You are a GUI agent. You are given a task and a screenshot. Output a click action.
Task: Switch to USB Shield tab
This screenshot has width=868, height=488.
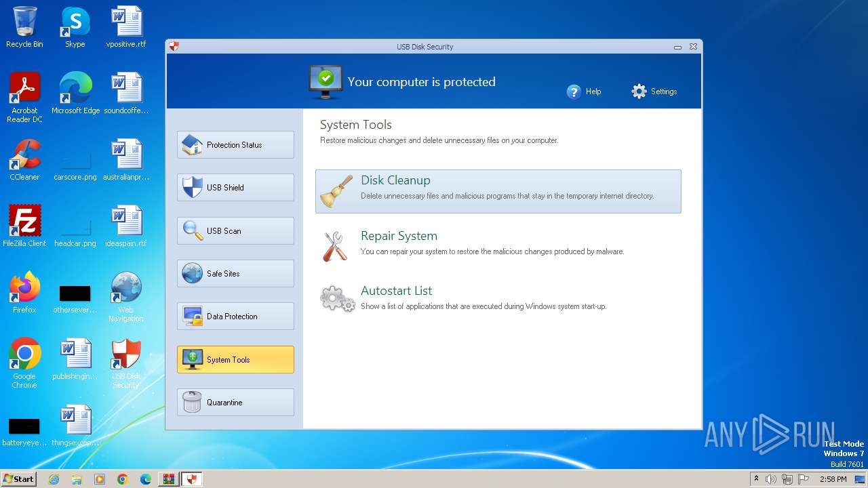[235, 187]
